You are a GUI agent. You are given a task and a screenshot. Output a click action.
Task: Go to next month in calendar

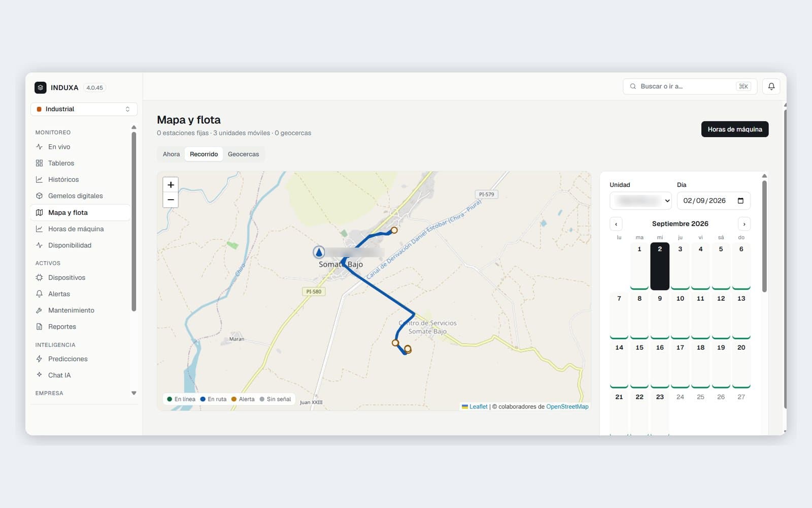pyautogui.click(x=744, y=224)
